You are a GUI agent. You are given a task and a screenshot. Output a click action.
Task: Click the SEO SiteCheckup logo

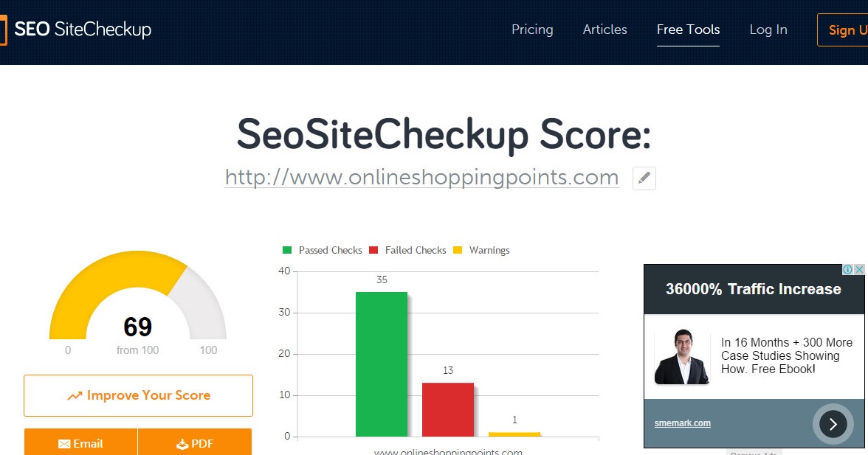point(76,29)
